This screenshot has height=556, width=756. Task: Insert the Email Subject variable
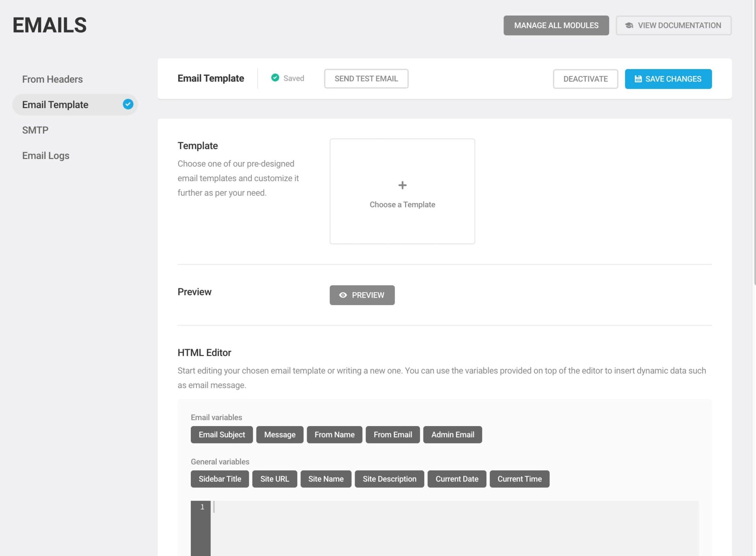click(x=221, y=435)
